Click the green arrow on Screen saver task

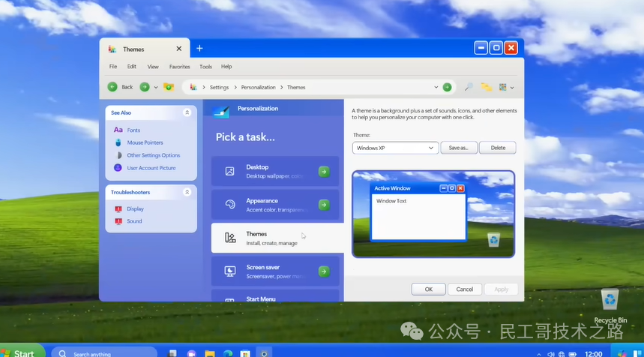[x=324, y=271]
